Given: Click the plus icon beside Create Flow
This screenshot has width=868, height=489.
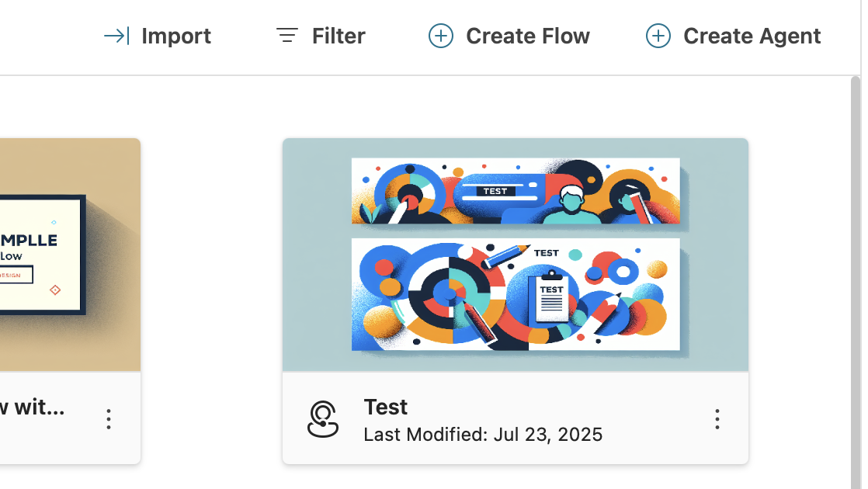Looking at the screenshot, I should click(440, 35).
